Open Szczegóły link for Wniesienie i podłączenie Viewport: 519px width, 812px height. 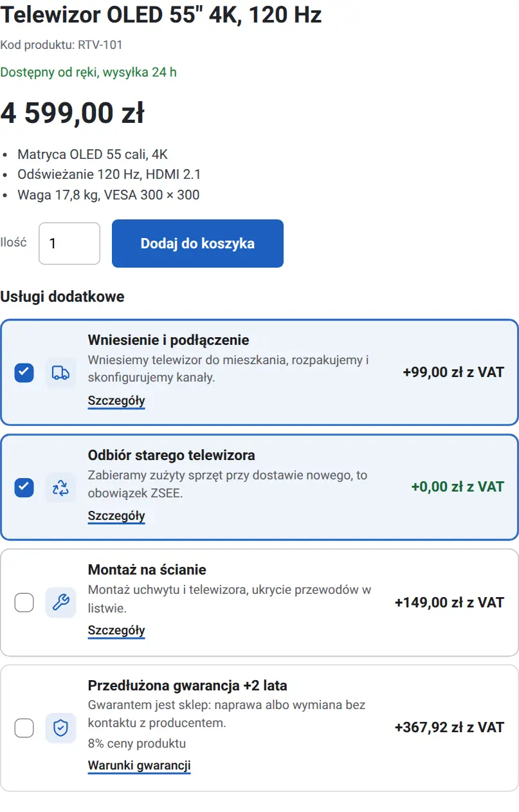click(x=116, y=401)
